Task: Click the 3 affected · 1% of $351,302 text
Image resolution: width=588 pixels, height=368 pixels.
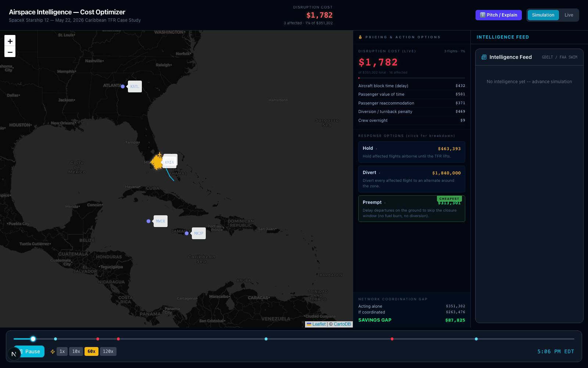Action: pos(308,23)
